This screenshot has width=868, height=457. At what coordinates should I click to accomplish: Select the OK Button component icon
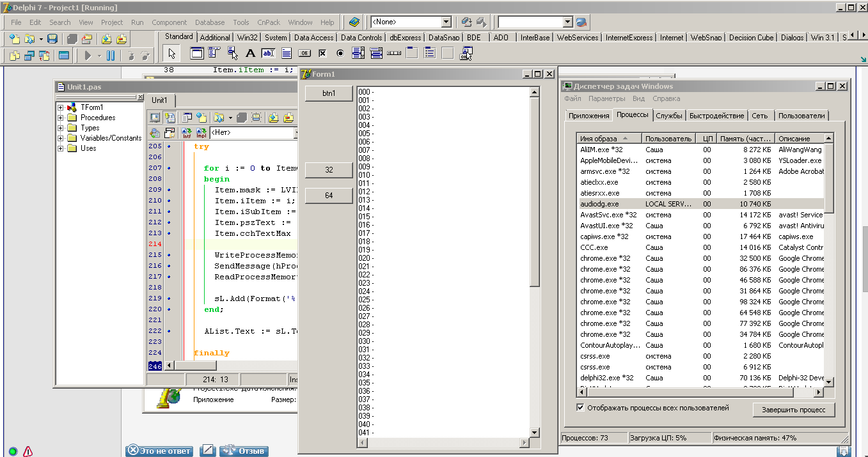(304, 54)
